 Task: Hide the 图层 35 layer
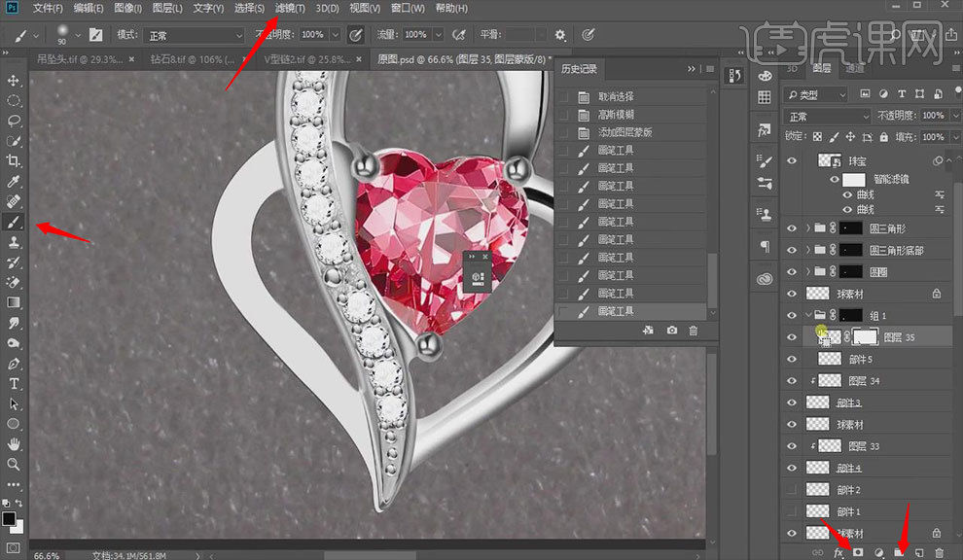click(x=792, y=337)
